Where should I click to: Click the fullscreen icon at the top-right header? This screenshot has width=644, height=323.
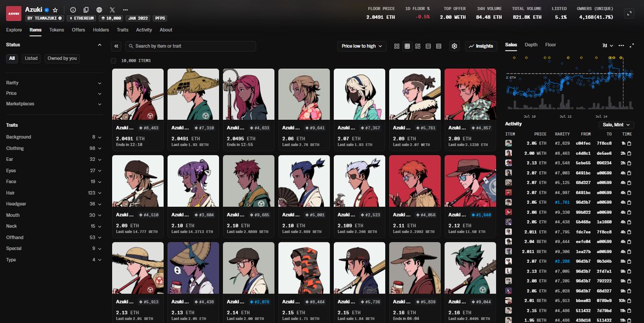[x=629, y=13]
